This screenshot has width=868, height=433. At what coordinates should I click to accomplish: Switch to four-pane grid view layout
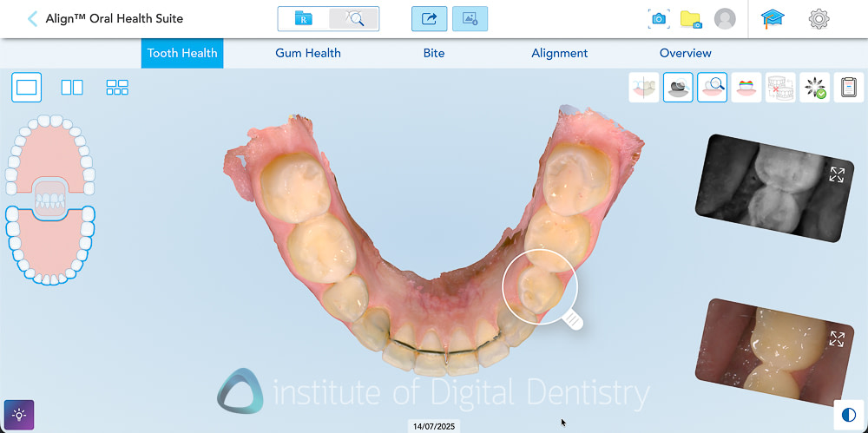117,88
